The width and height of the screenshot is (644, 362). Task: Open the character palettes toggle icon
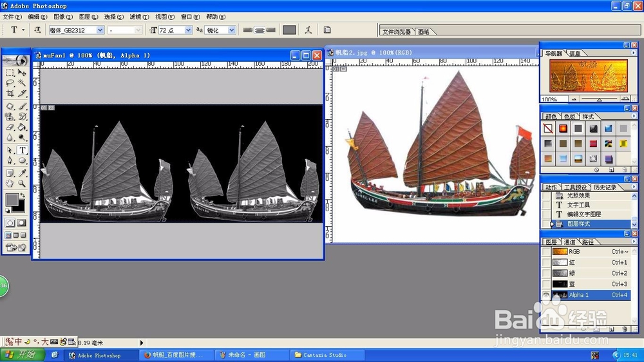pos(327,30)
